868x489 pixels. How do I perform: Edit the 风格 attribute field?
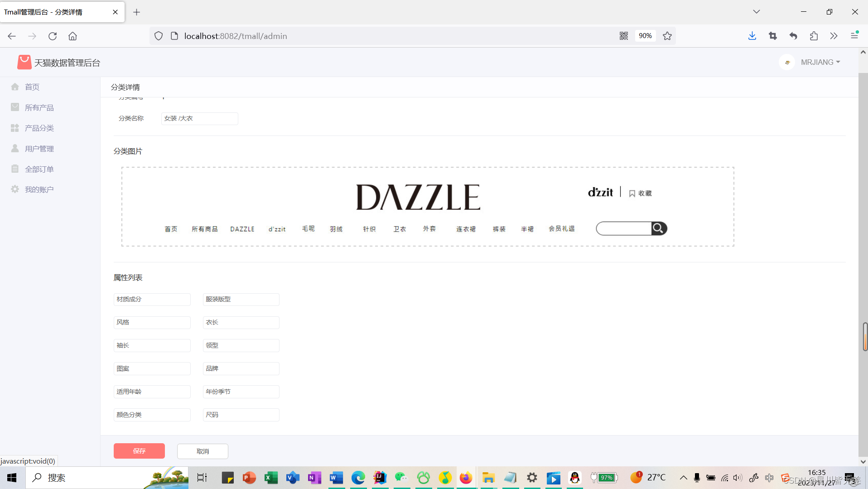coord(152,322)
